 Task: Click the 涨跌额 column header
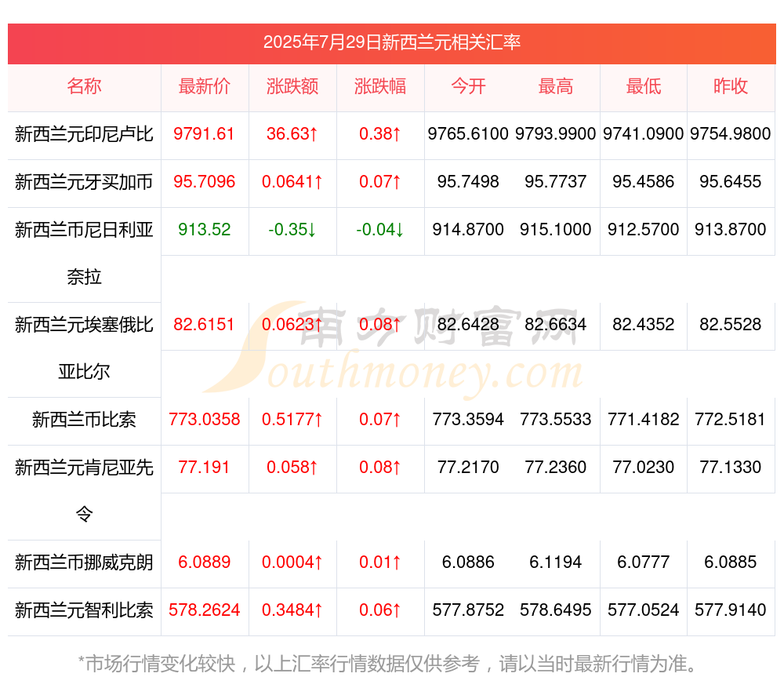point(292,86)
